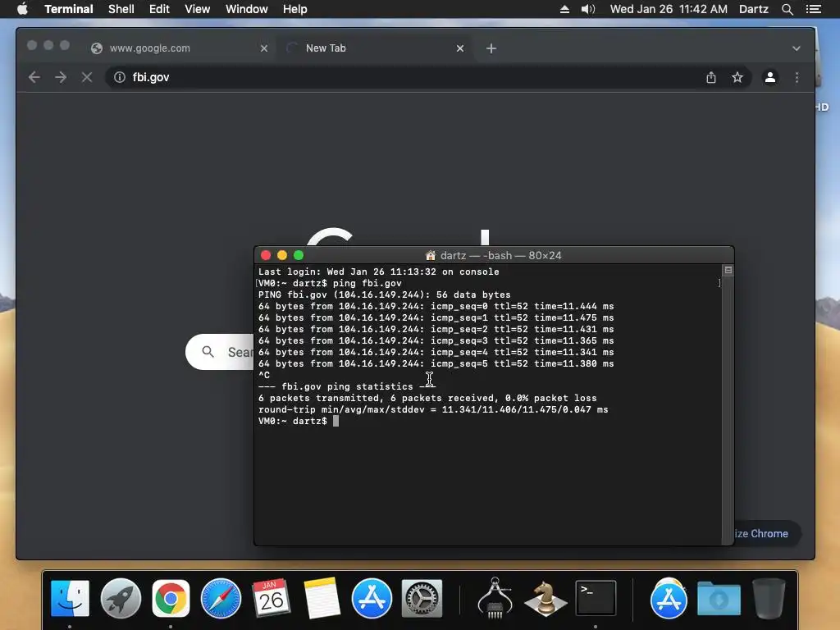840x630 pixels.
Task: Open the Shell menu
Action: pyautogui.click(x=121, y=9)
